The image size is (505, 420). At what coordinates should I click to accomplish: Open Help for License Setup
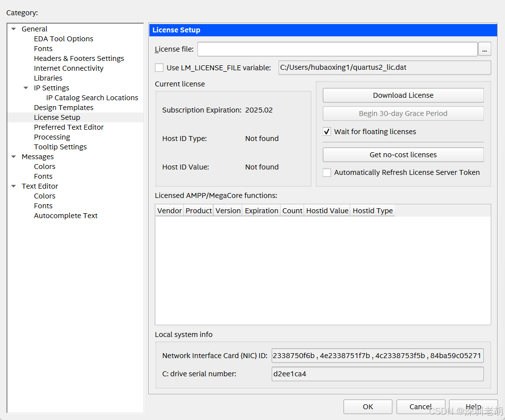[x=473, y=407]
